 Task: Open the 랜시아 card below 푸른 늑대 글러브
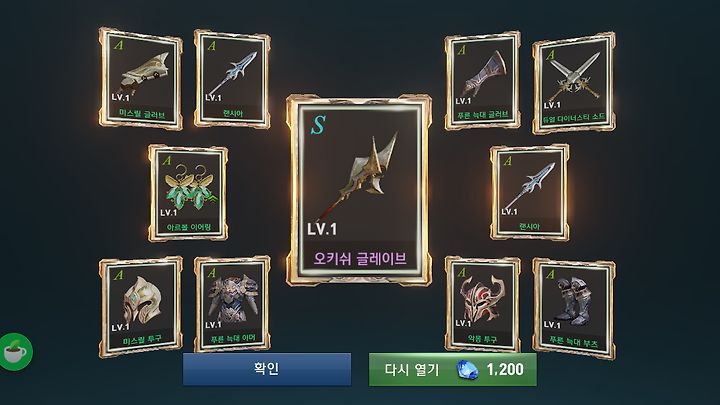coord(530,192)
